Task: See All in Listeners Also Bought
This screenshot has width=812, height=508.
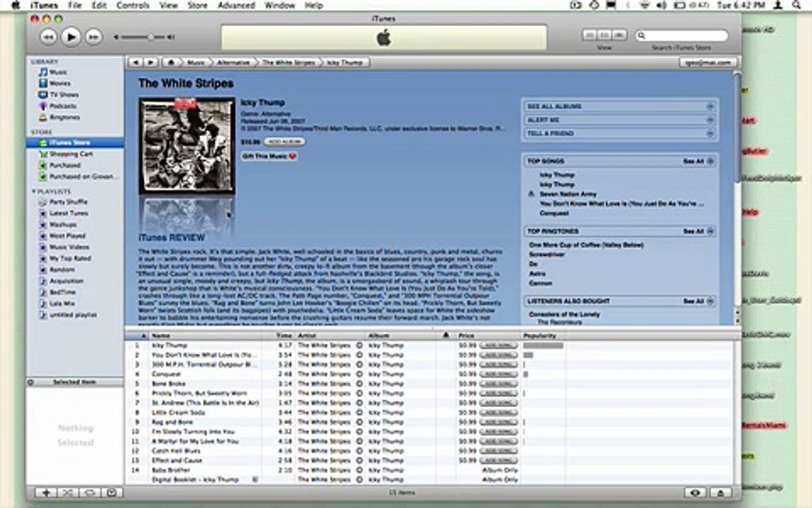Action: [698, 301]
